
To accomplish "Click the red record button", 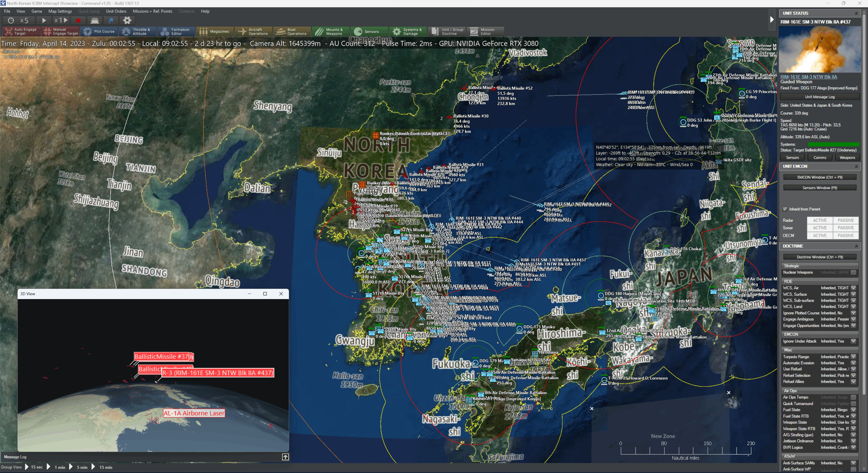I will click(x=78, y=21).
